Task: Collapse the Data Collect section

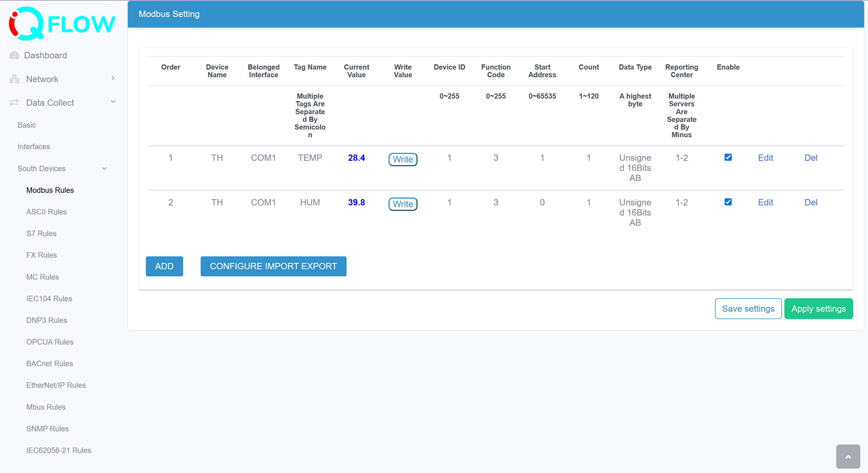Action: tap(113, 102)
